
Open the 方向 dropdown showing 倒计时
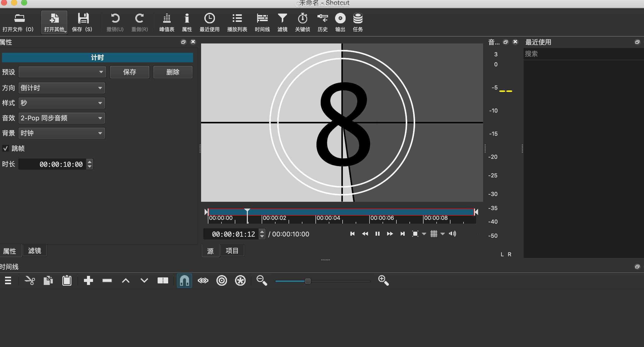click(x=62, y=88)
